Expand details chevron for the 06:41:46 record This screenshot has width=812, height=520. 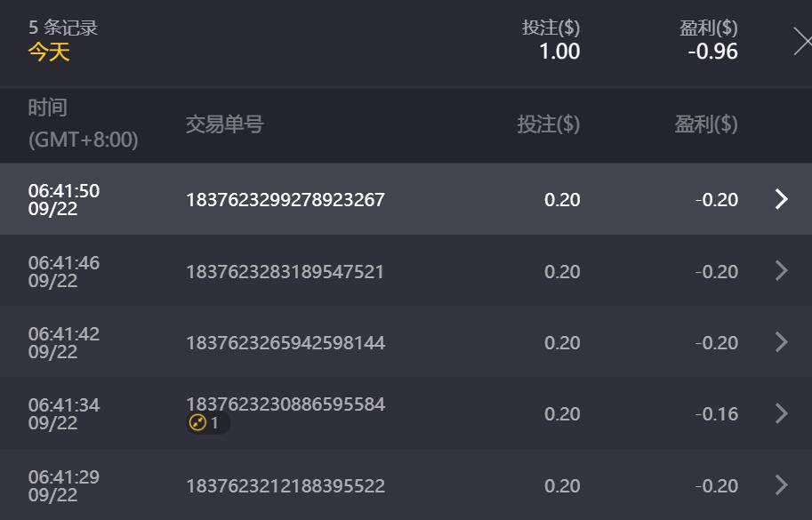(781, 271)
